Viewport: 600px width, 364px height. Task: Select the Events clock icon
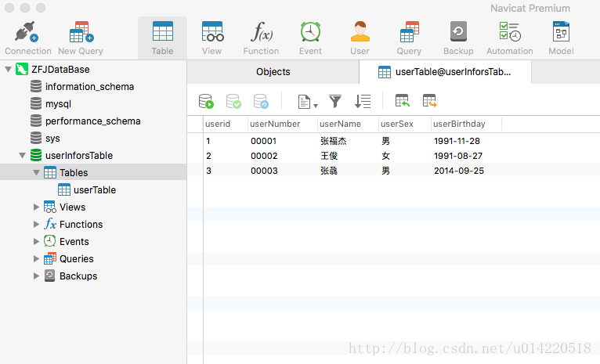click(x=50, y=241)
